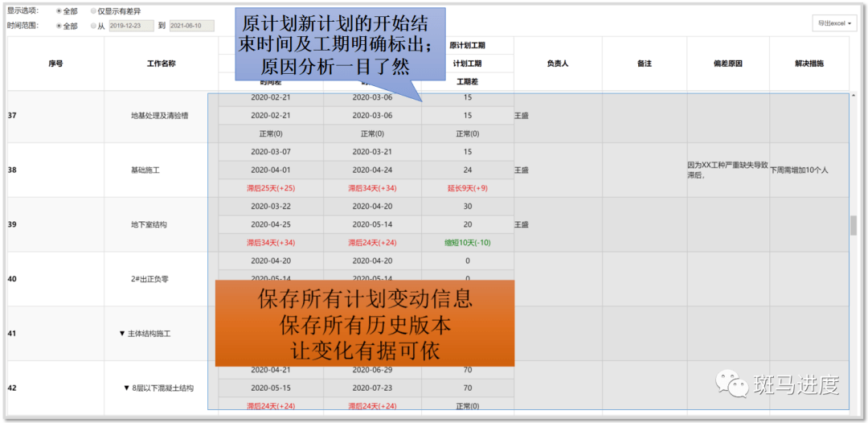This screenshot has height=423, width=868.
Task: Click the date cell 2020-03-22
Action: point(270,206)
